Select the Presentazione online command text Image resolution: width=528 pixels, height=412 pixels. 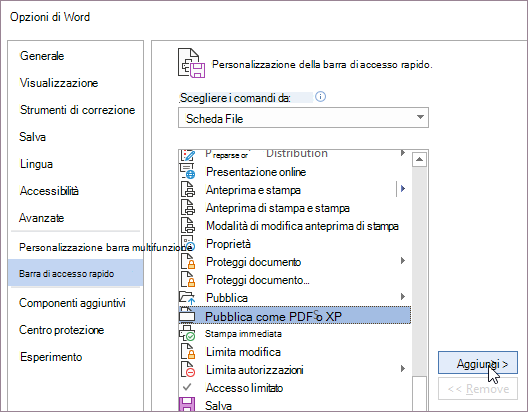[256, 172]
